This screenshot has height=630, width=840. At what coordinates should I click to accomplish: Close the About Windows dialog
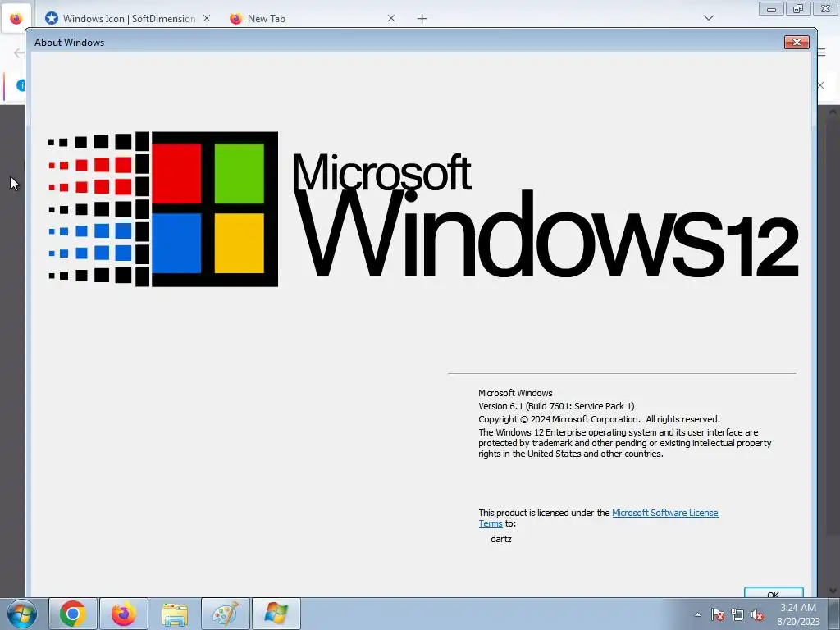(797, 43)
